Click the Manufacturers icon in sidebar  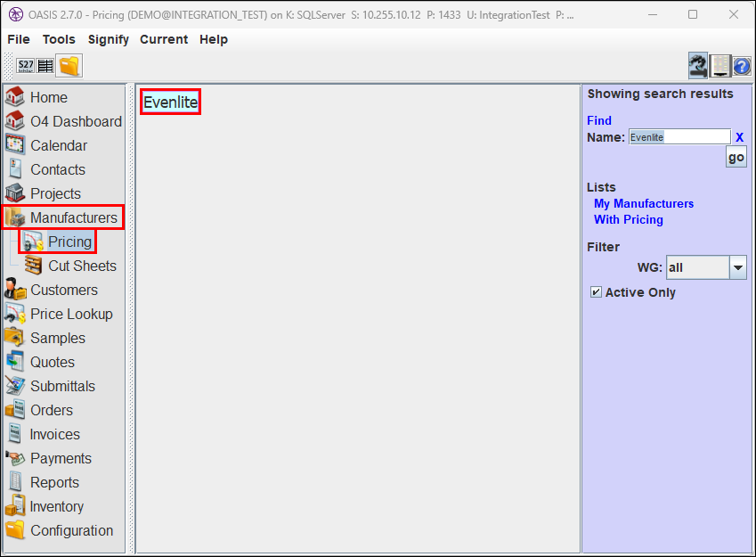point(15,217)
